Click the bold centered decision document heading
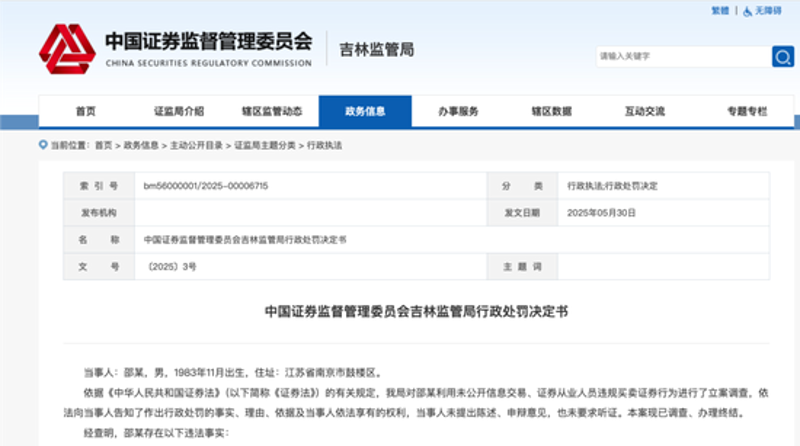The height and width of the screenshot is (446, 800). point(416,311)
